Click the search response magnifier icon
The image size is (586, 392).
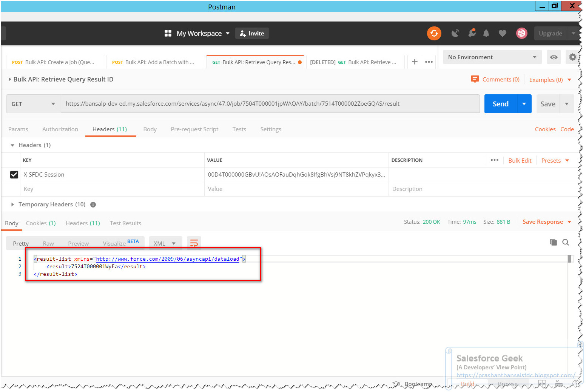click(565, 242)
